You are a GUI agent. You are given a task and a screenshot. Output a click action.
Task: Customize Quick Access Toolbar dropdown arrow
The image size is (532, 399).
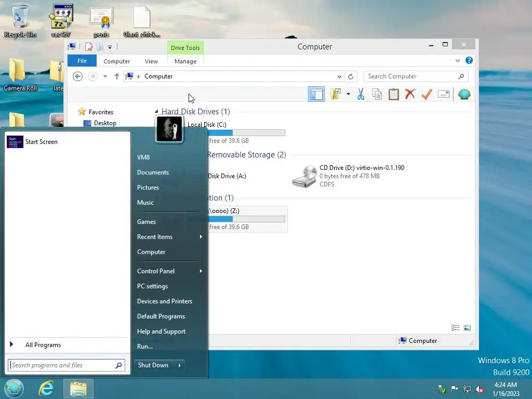coord(110,47)
